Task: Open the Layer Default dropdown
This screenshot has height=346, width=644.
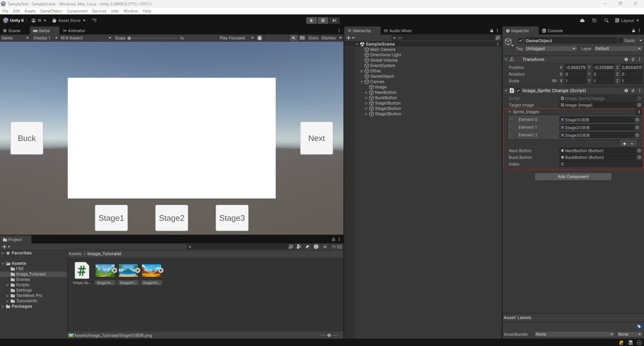Action: pos(617,48)
